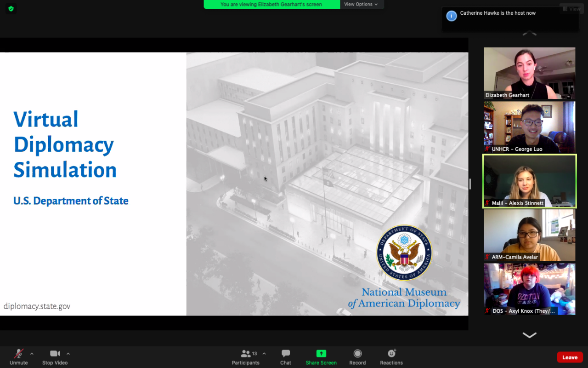Leave the meeting with the red button
The width and height of the screenshot is (588, 368).
tap(570, 357)
